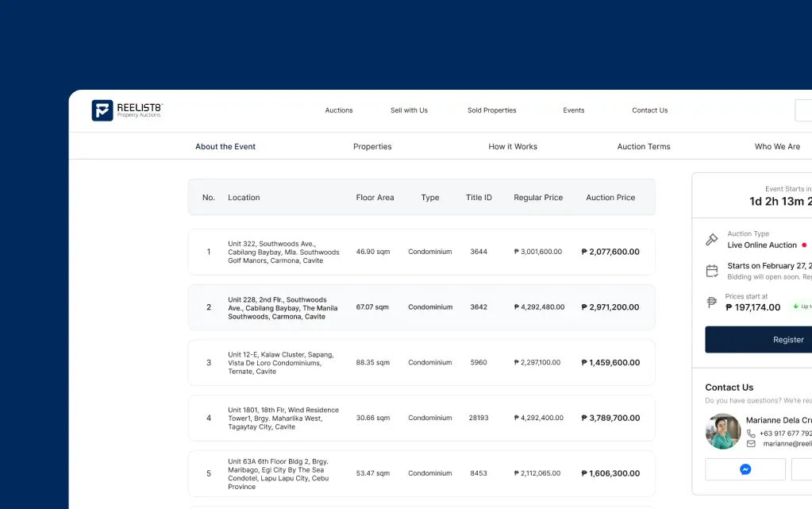Screen dimensions: 812x509
Task: Click the peso icon near Prices start at
Action: (x=712, y=303)
